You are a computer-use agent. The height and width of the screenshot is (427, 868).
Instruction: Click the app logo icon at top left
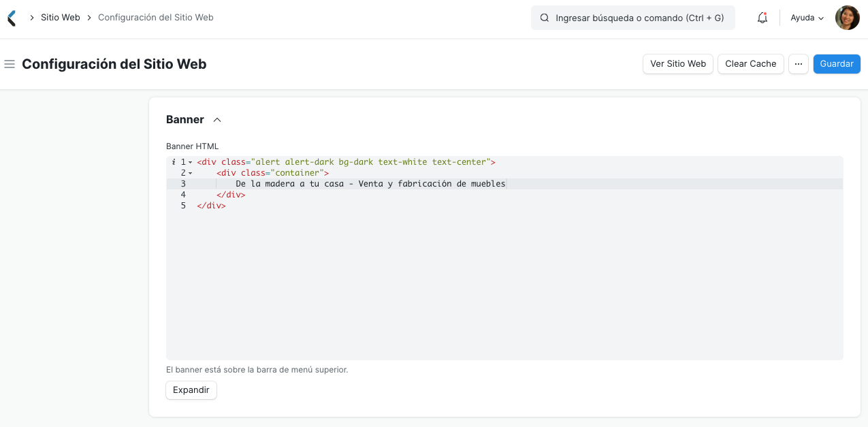click(x=11, y=18)
